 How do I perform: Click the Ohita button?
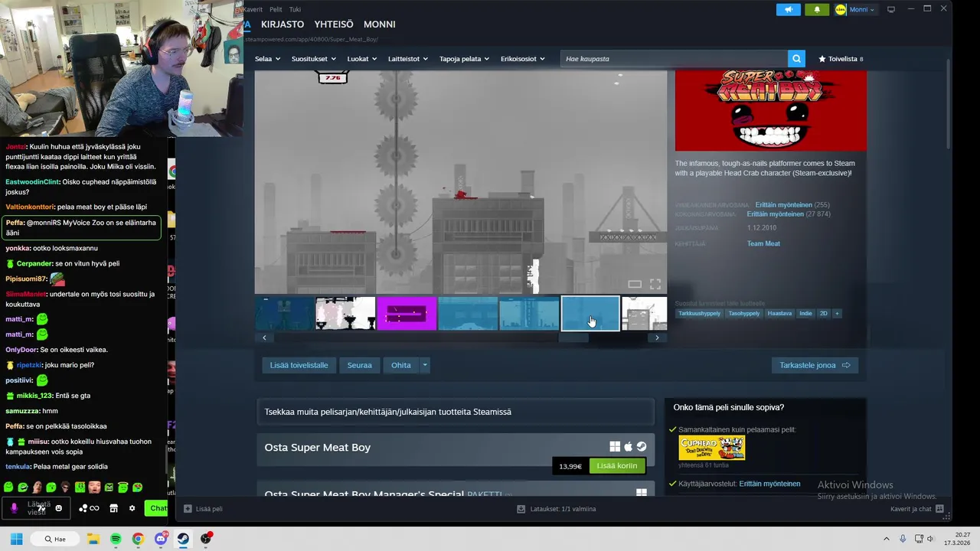point(401,365)
